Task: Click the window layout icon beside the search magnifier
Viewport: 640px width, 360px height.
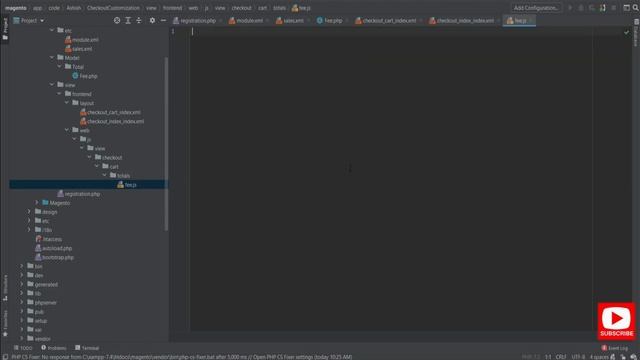Action: [x=627, y=8]
